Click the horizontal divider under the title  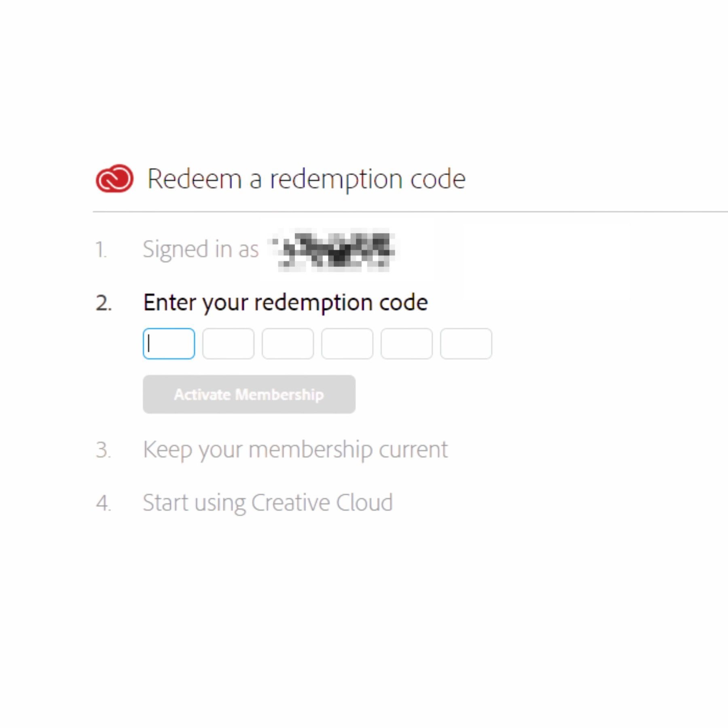click(x=404, y=212)
